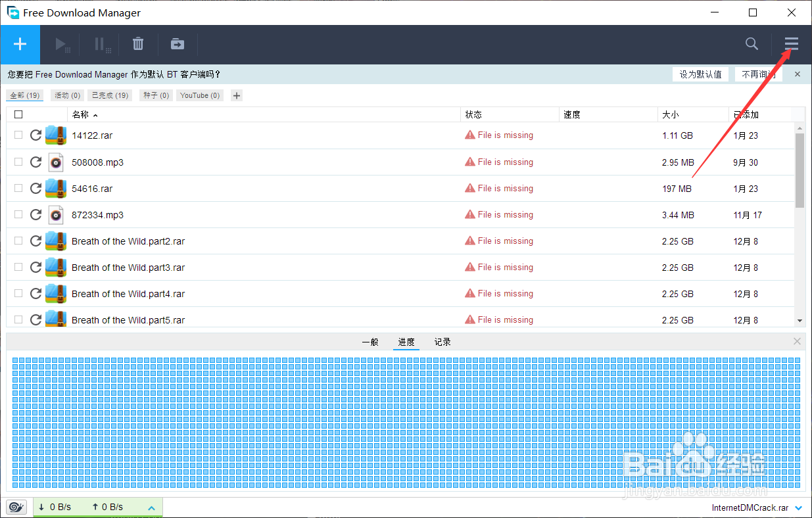Select the 已完成 (19) filter tab
This screenshot has height=518, width=812.
110,95
